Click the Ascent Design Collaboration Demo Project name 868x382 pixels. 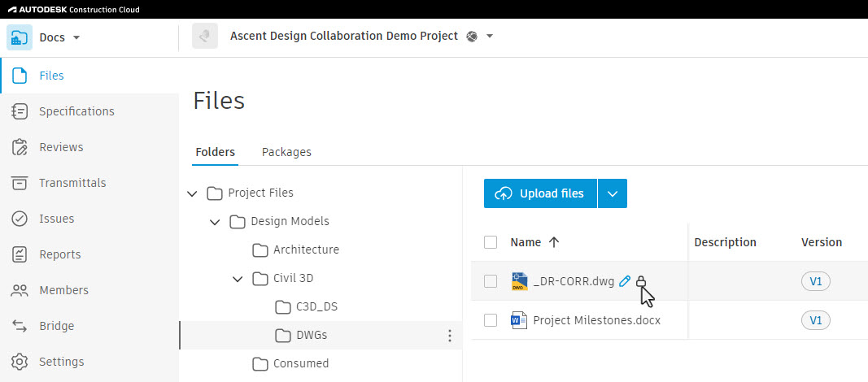(344, 36)
